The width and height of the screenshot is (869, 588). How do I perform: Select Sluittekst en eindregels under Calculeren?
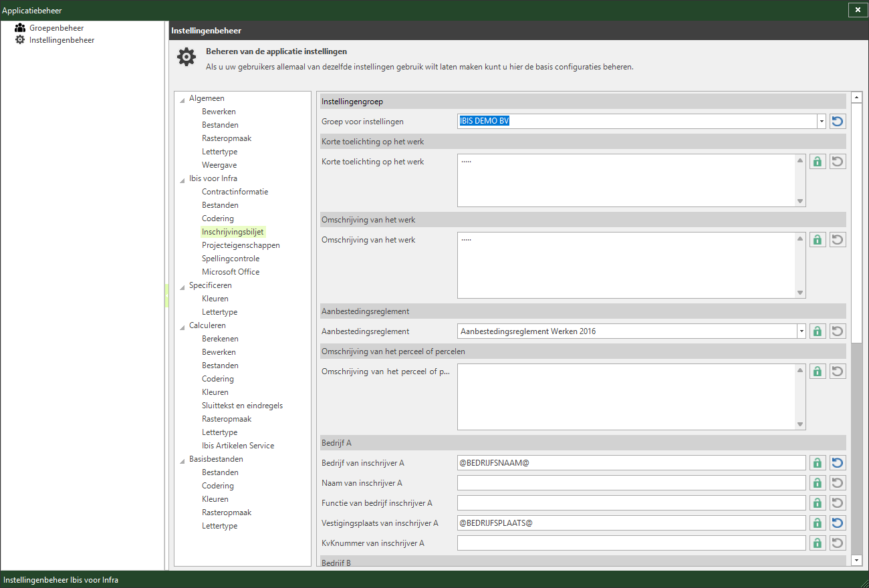[242, 406]
